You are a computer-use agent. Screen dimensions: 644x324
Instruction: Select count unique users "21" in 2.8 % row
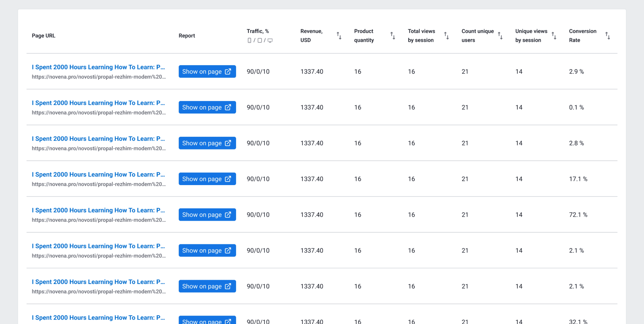pyautogui.click(x=465, y=143)
